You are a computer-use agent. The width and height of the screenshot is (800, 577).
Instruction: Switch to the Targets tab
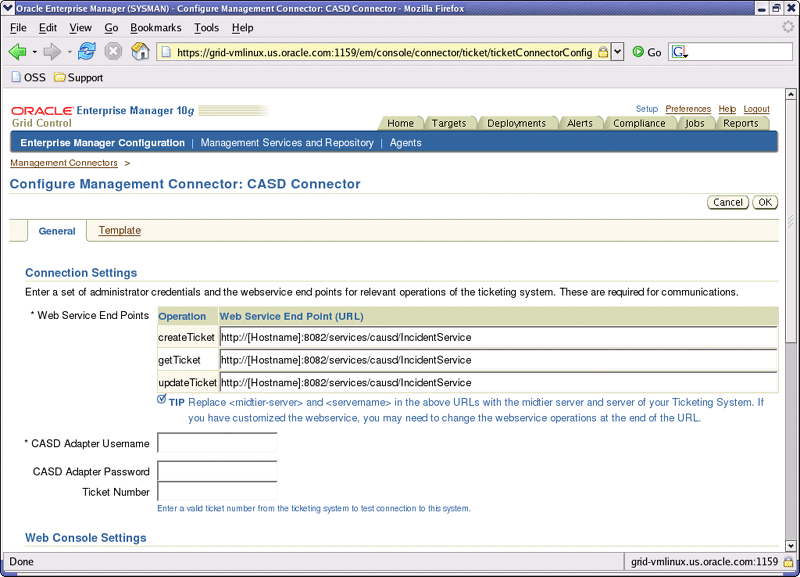(x=449, y=123)
